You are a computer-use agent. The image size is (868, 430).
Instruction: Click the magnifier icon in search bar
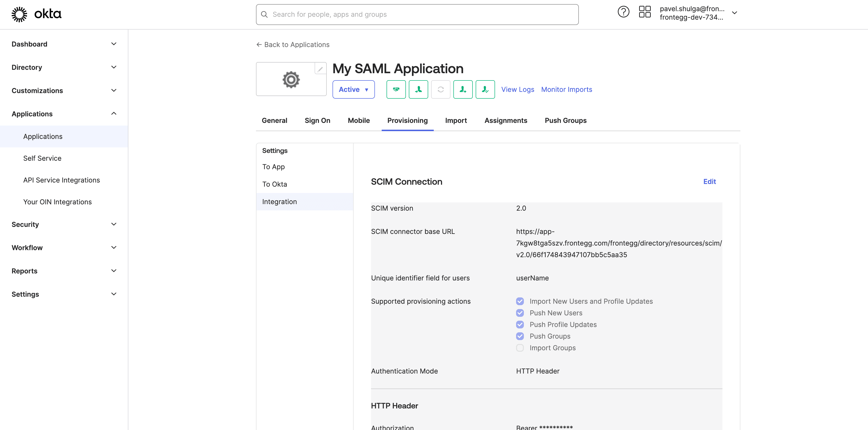[264, 15]
